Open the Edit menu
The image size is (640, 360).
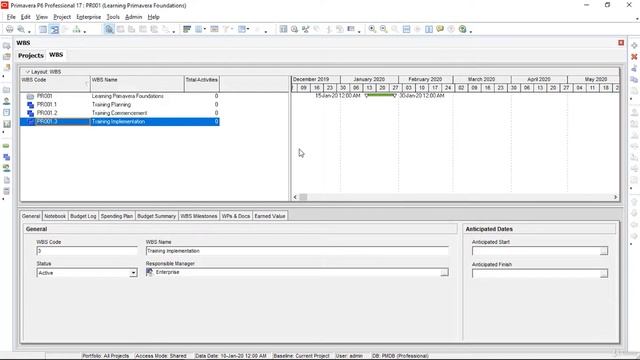26,17
